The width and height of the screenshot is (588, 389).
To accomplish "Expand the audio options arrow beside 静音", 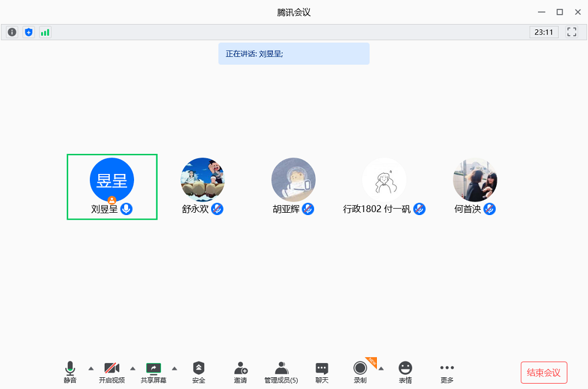I will (91, 368).
